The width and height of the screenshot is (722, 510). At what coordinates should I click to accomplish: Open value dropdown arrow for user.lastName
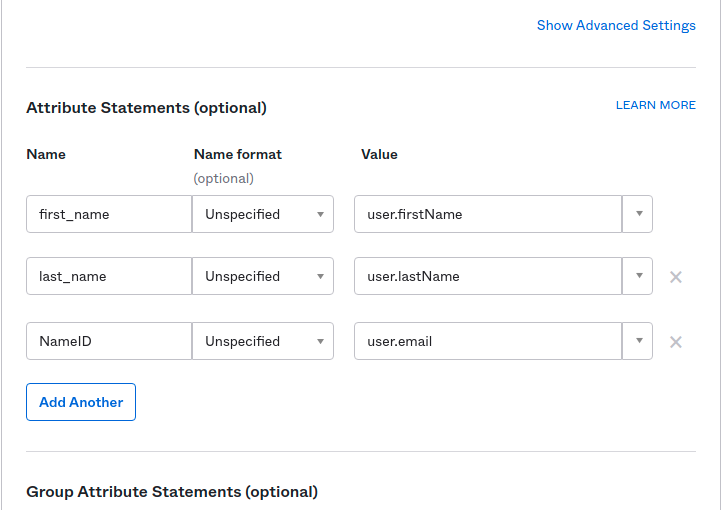pos(638,276)
